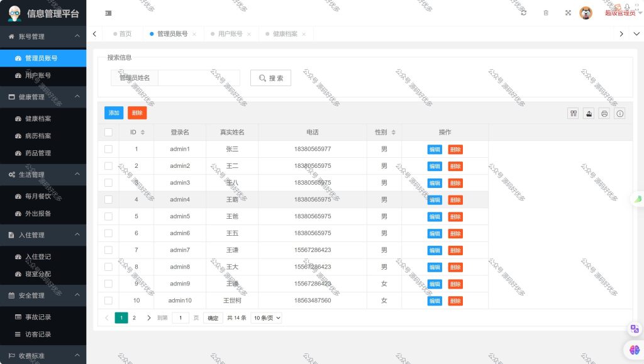
Task: Check the row for admin6
Action: [x=108, y=233]
